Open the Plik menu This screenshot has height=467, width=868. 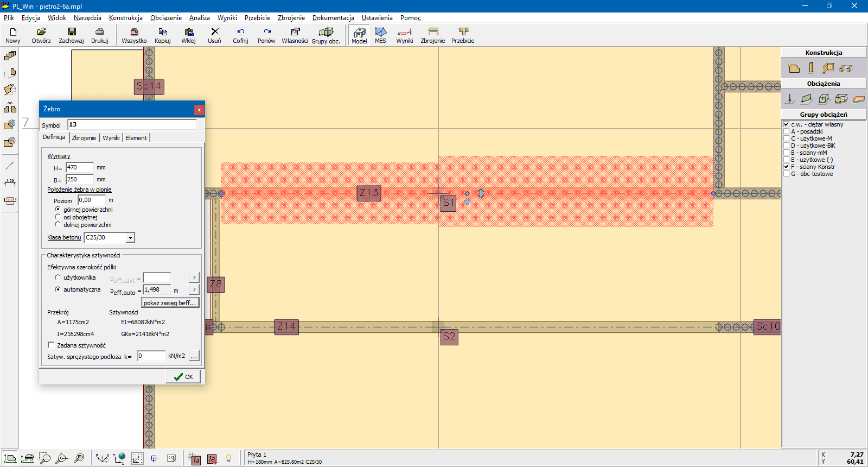click(x=9, y=18)
